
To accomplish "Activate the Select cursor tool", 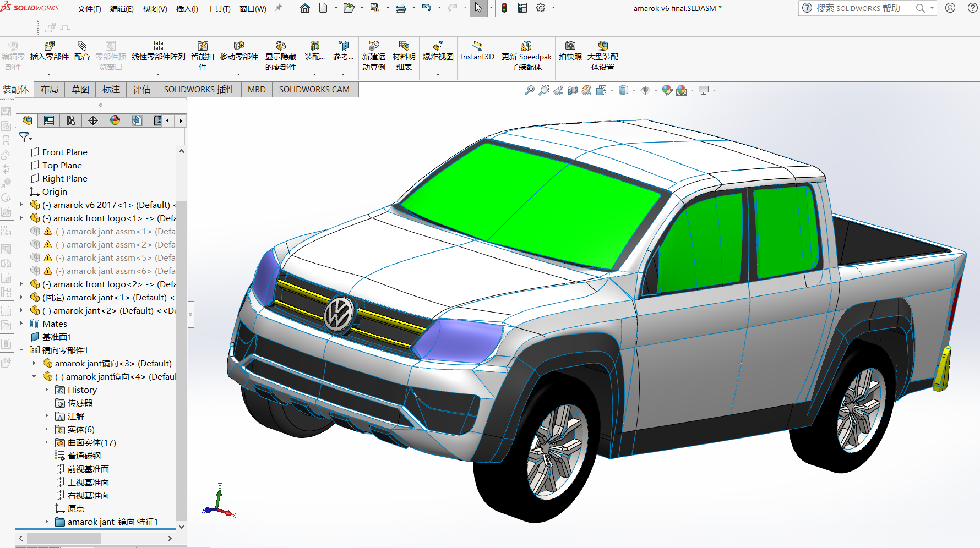I will 478,8.
